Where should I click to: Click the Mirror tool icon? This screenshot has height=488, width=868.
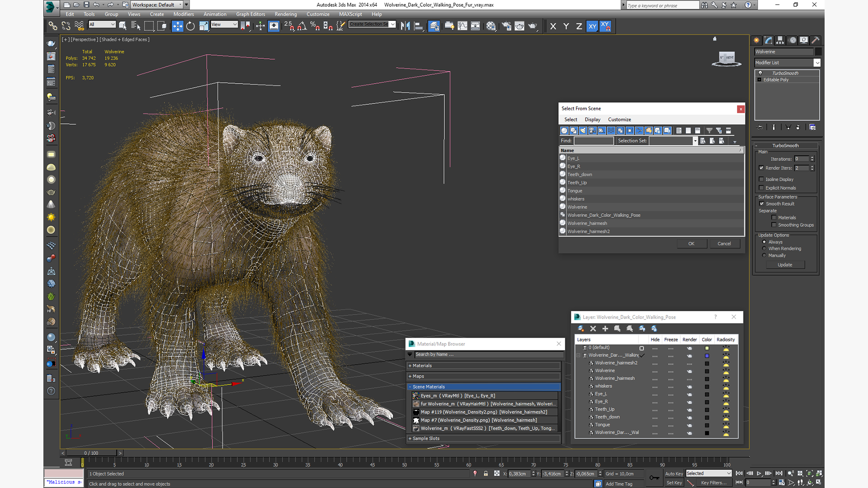coord(406,26)
